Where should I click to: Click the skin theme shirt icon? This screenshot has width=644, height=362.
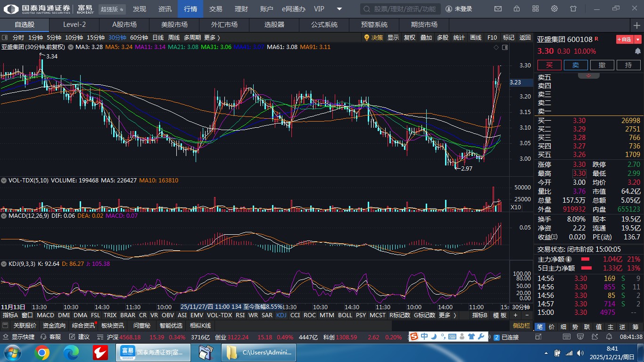coord(573,8)
